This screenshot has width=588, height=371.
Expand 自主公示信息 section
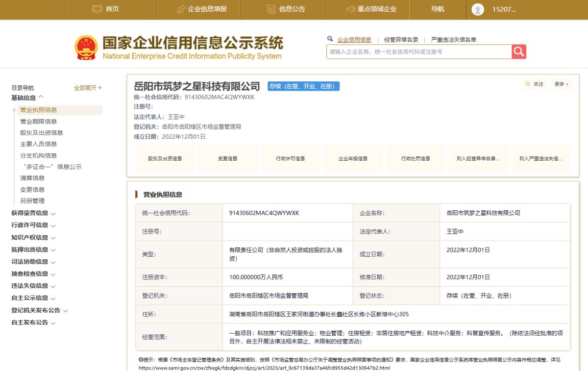tap(33, 298)
